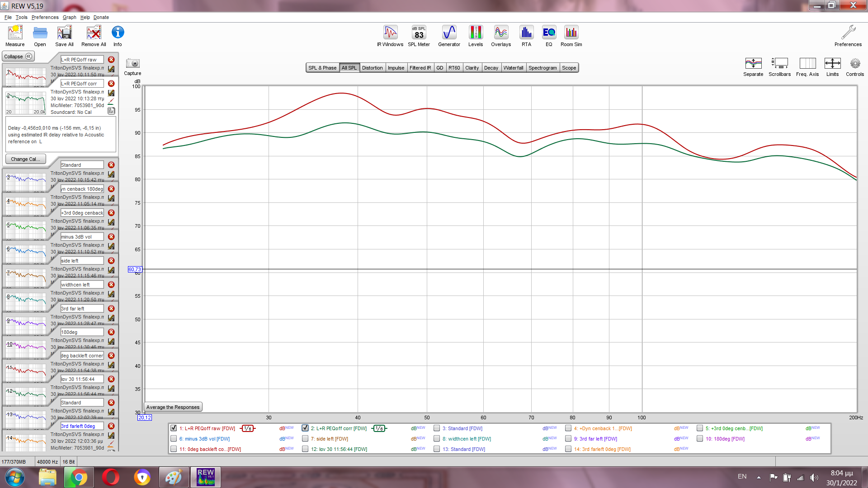Viewport: 868px width, 488px height.
Task: Enable the minus 3dB vol trace
Action: [174, 438]
